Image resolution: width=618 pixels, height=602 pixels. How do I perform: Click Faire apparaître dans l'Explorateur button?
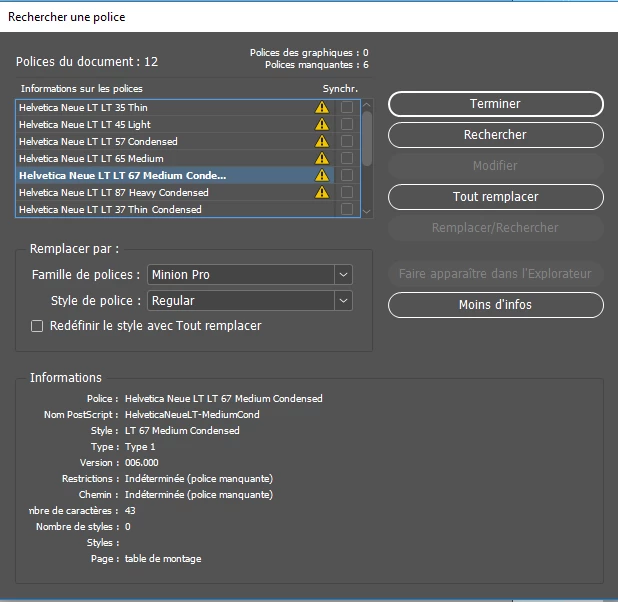[x=495, y=274]
